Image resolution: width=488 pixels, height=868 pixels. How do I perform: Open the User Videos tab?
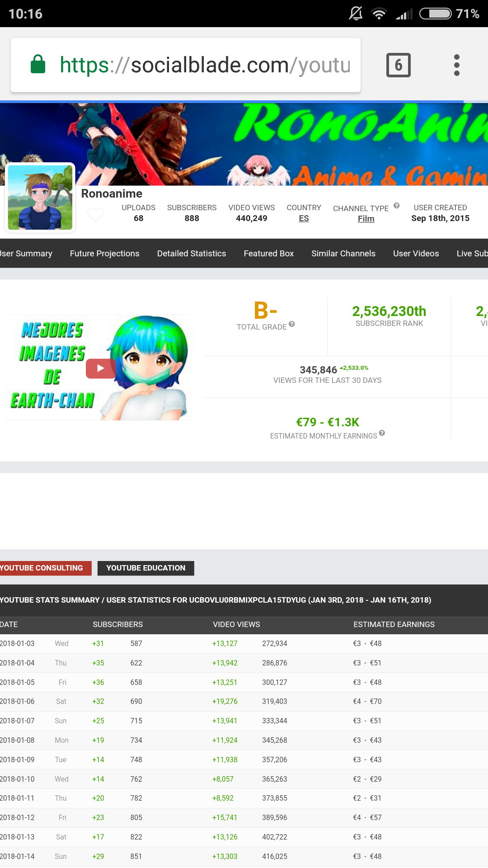click(416, 254)
